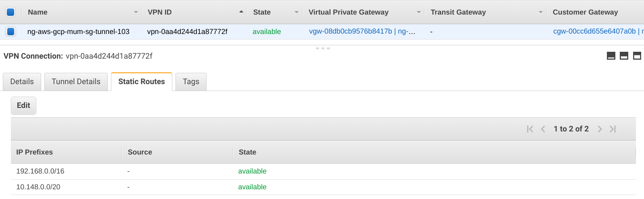This screenshot has height=199, width=644.
Task: Click the Edit static routes button
Action: pos(23,106)
